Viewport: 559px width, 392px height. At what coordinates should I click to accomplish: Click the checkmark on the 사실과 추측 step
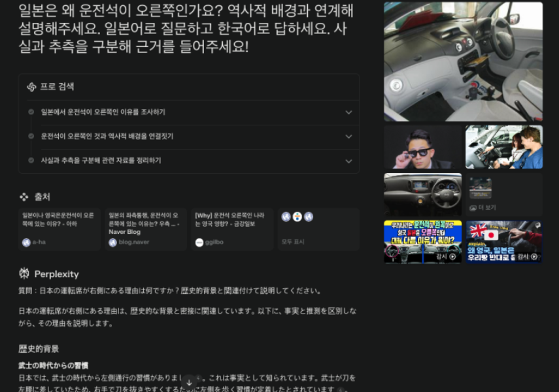[30, 161]
